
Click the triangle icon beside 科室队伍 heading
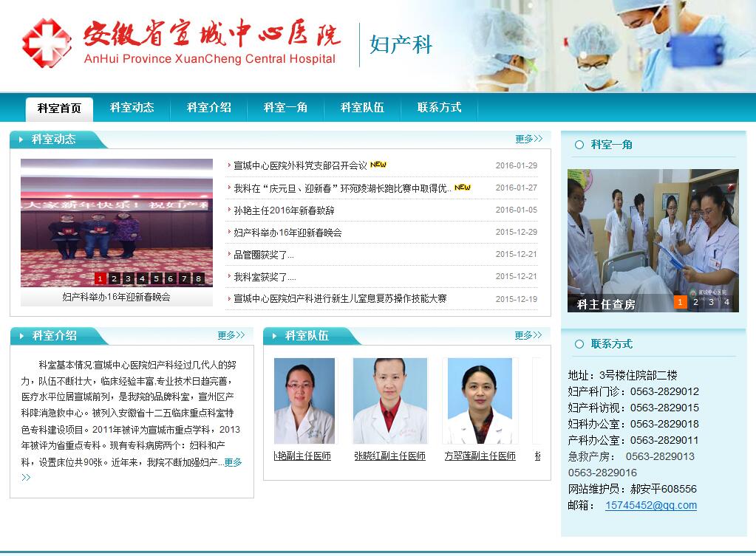274,336
